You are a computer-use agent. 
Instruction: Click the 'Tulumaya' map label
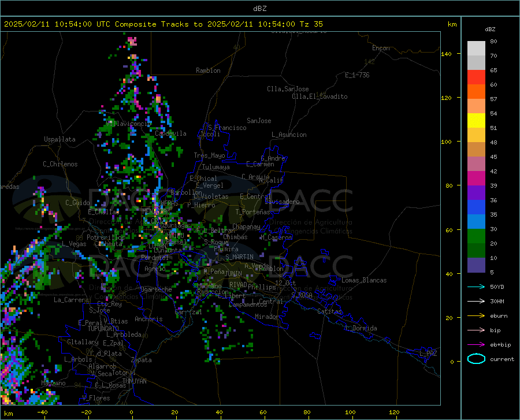click(216, 167)
